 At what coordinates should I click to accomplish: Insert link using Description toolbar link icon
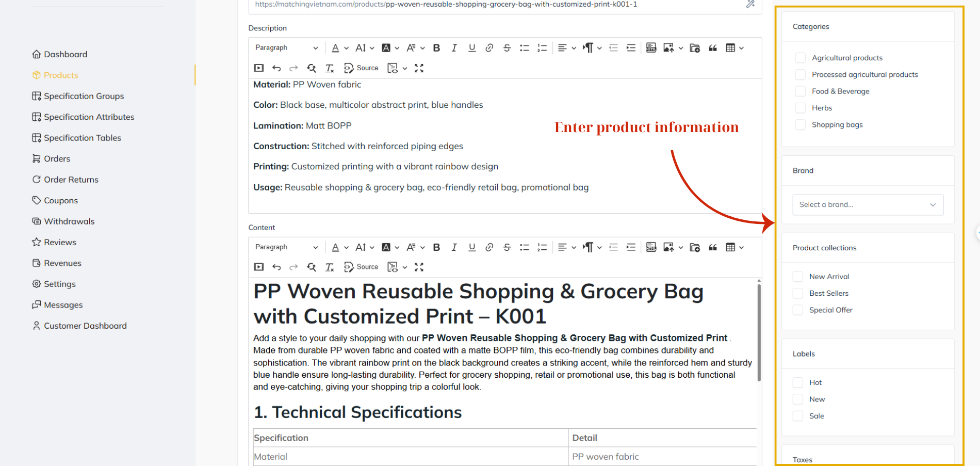489,48
